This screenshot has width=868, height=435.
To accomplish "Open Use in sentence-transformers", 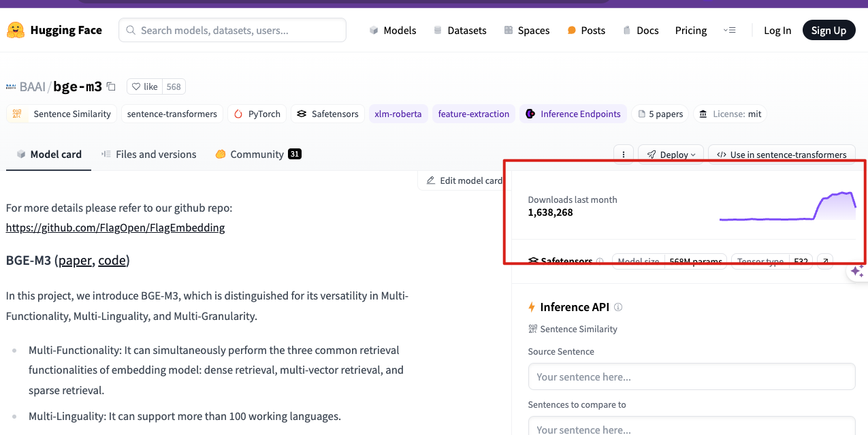I will point(782,155).
